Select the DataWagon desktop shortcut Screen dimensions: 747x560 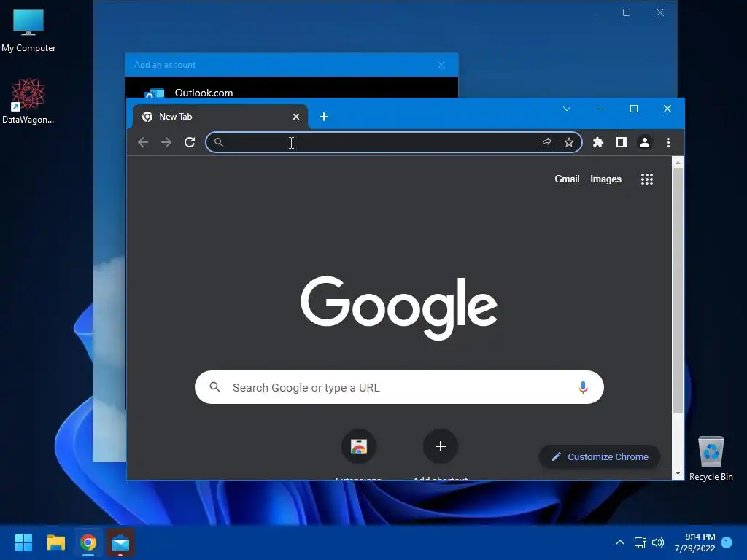28,101
